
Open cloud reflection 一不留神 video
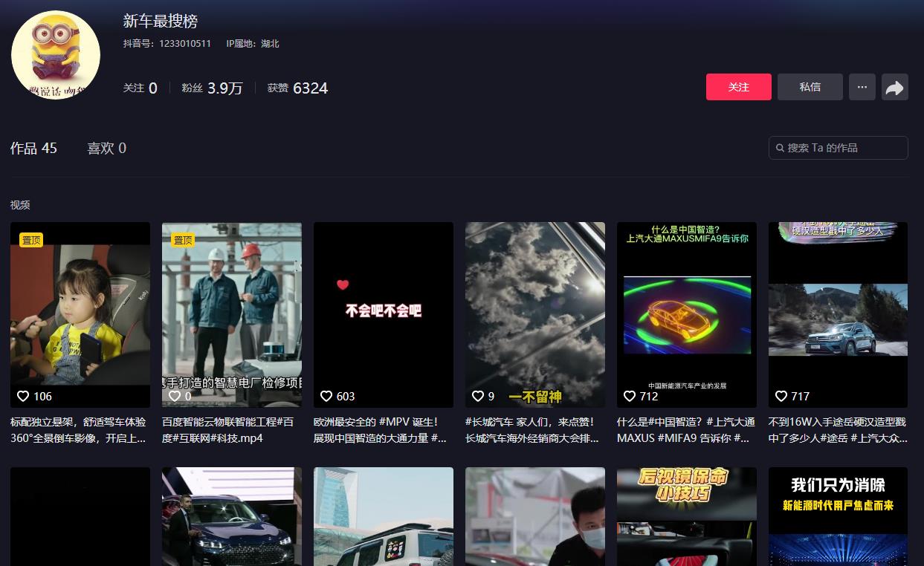point(535,315)
